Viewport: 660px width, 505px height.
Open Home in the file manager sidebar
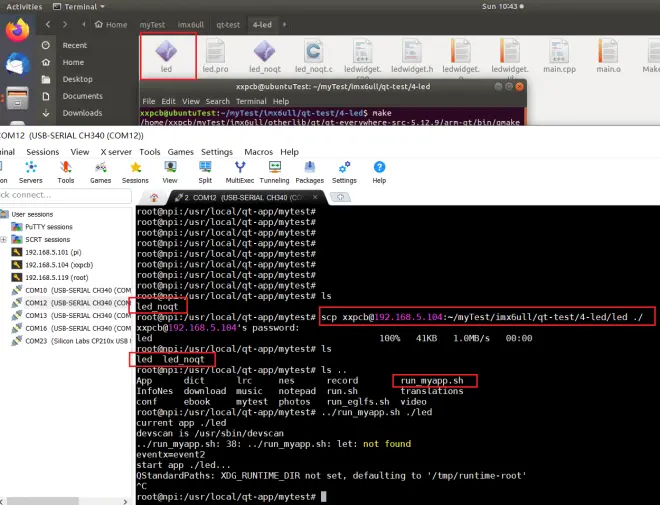tap(73, 62)
